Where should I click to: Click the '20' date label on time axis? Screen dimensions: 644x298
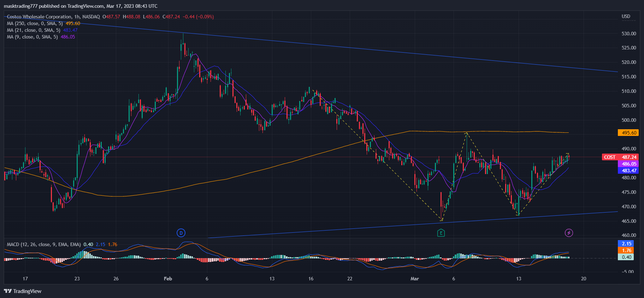(584, 279)
